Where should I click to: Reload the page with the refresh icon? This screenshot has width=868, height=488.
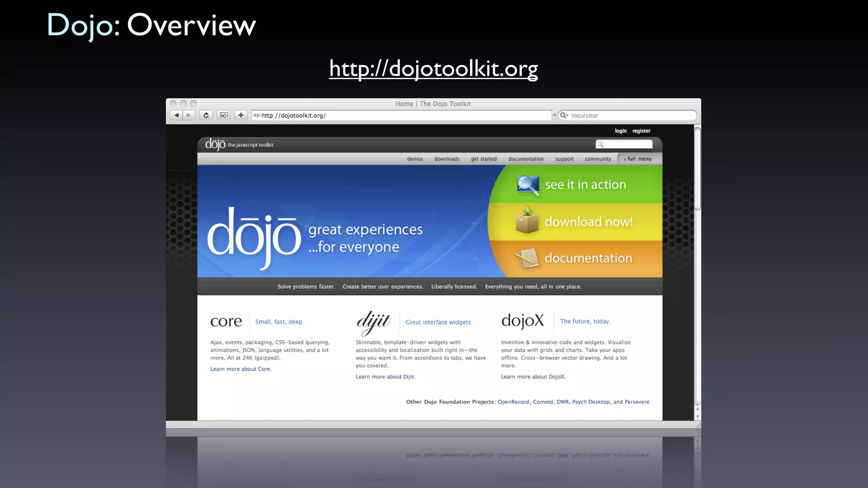206,115
